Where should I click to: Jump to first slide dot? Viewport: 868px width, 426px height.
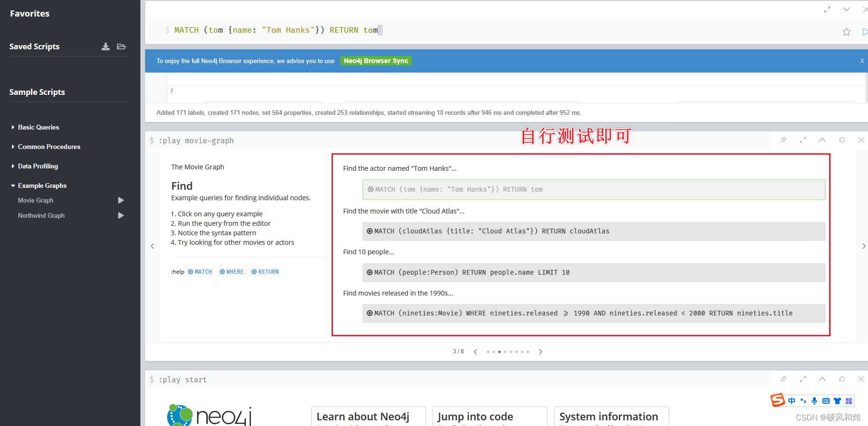[488, 352]
